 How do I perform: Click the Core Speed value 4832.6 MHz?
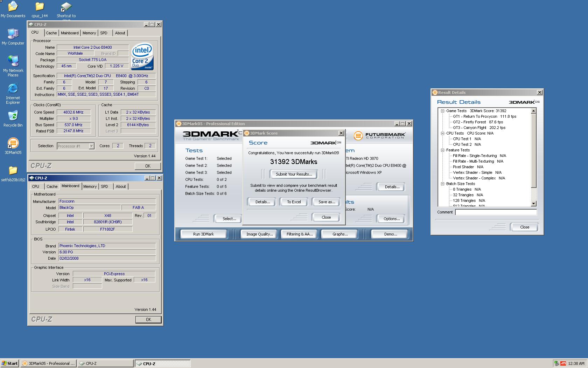pyautogui.click(x=74, y=112)
